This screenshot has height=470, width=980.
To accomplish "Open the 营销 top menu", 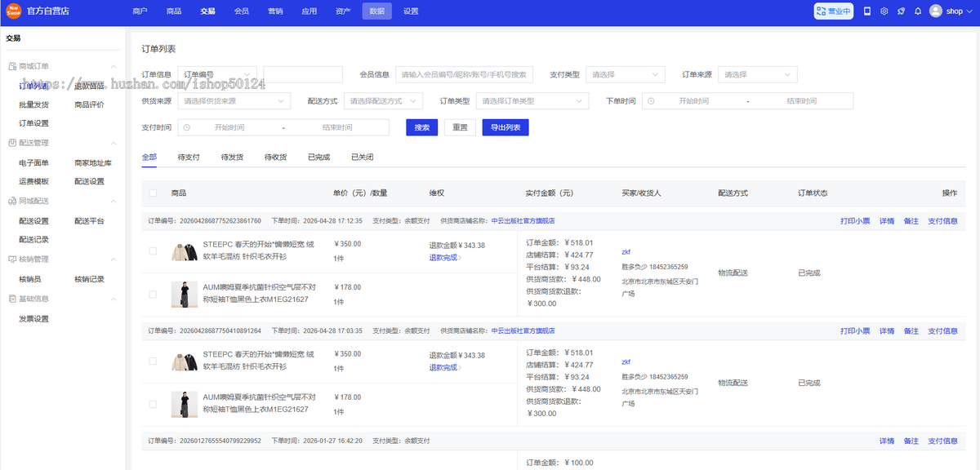I will (275, 11).
